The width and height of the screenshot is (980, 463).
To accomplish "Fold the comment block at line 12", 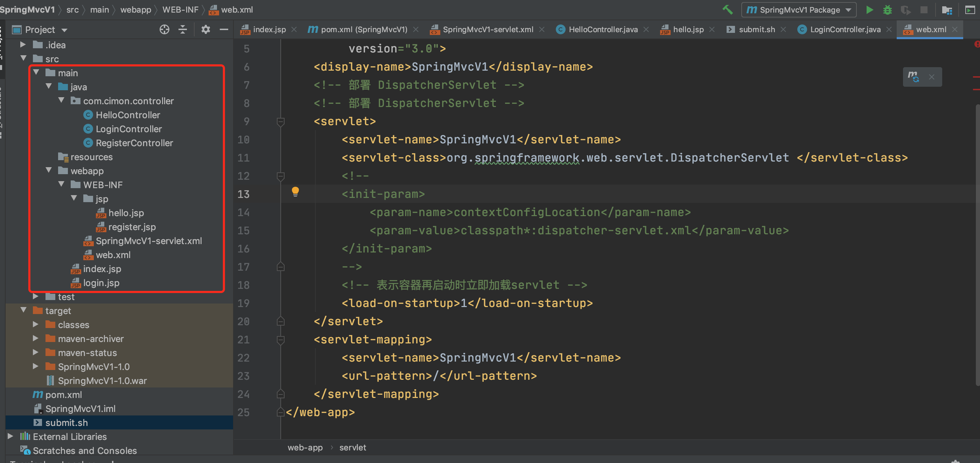I will pyautogui.click(x=281, y=176).
